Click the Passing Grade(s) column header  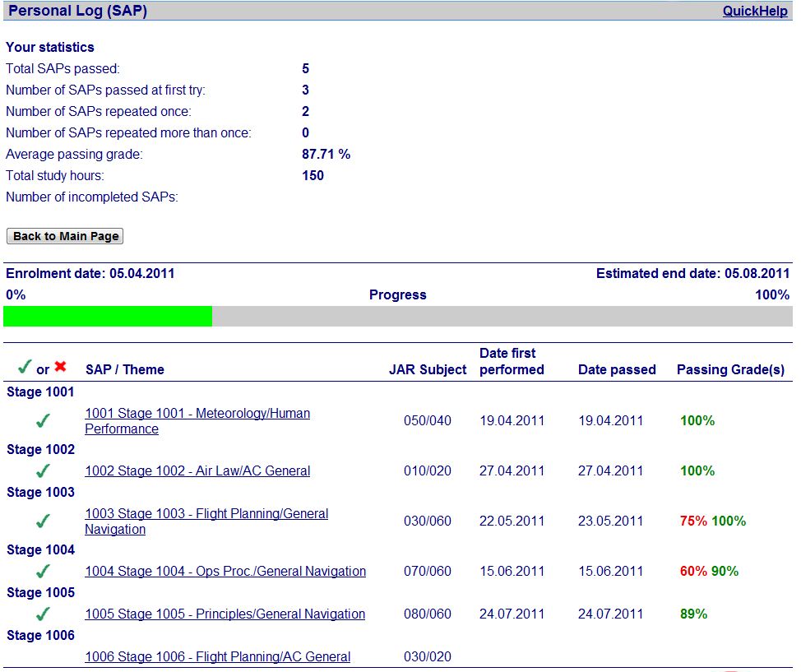coord(730,370)
